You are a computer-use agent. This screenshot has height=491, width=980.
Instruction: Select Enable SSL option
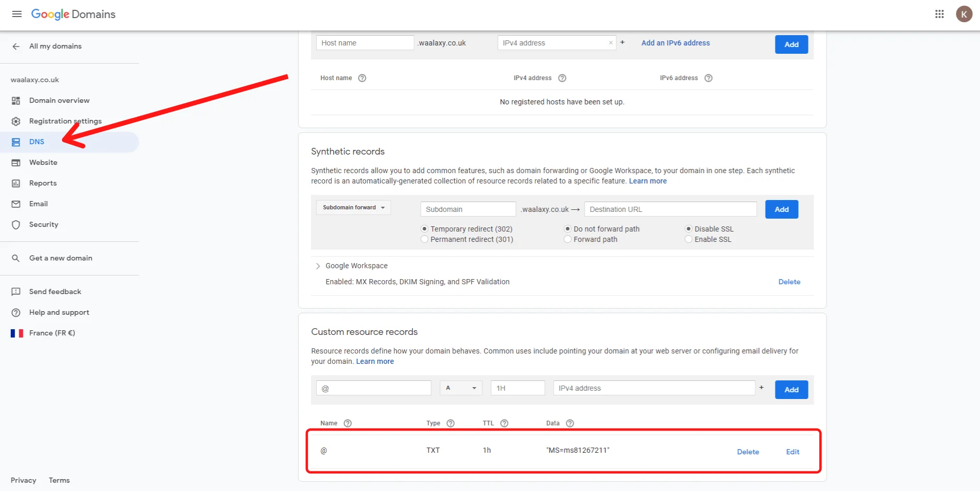[688, 239]
